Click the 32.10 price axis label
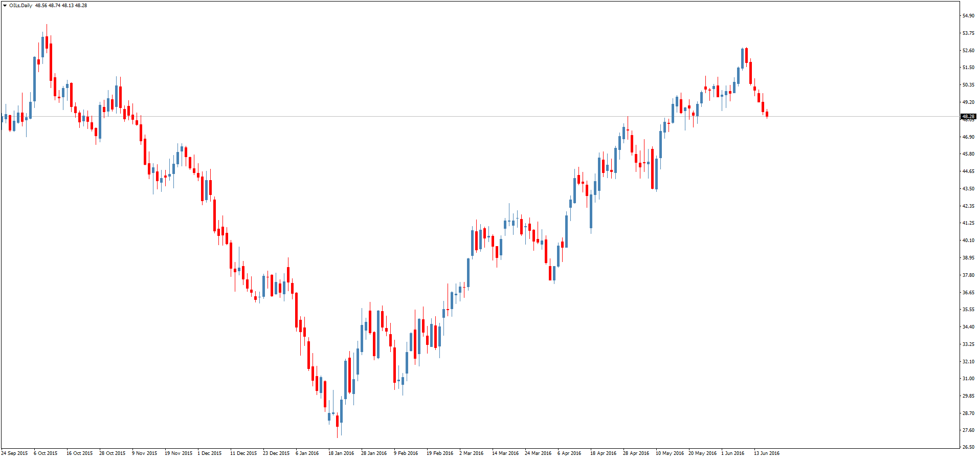 click(968, 362)
